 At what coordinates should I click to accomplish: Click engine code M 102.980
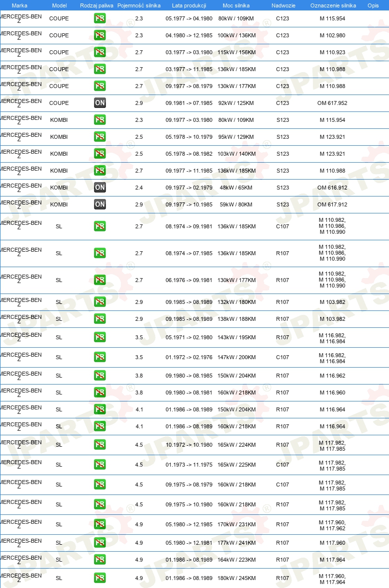(332, 35)
